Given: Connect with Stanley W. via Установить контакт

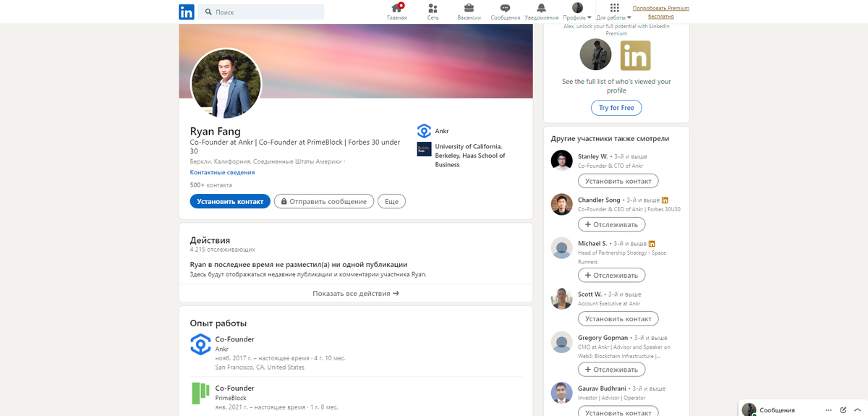Looking at the screenshot, I should [x=618, y=181].
